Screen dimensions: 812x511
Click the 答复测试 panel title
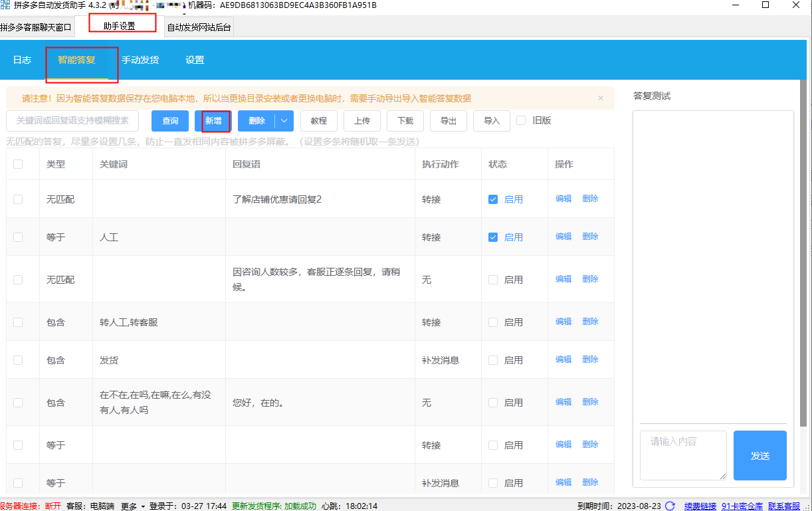tap(652, 96)
